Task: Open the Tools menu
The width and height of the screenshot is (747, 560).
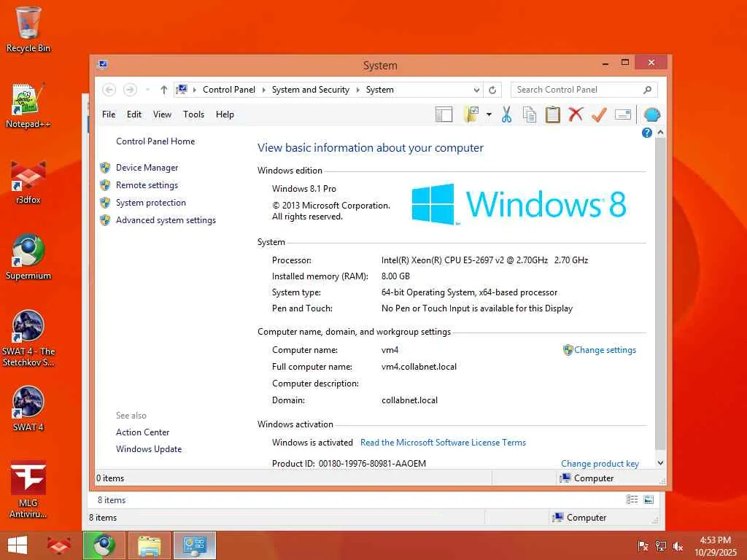Action: click(x=193, y=114)
